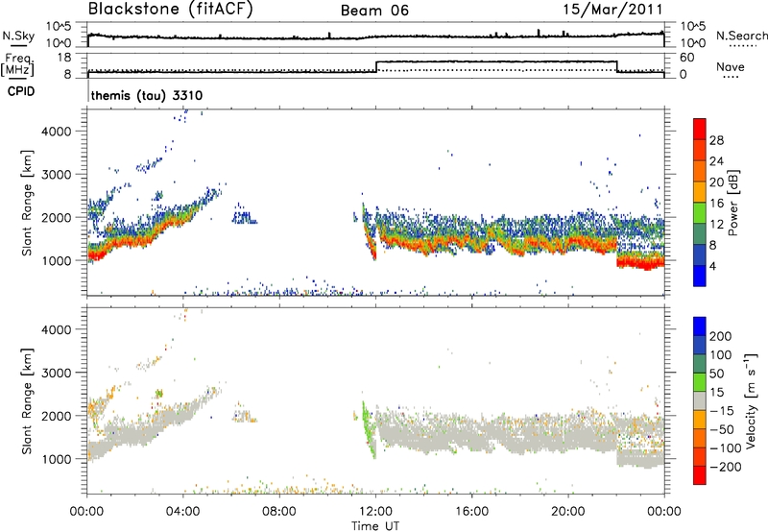The width and height of the screenshot is (768, 532).
Task: Click the power panel 'Slant Range [km]' label
Action: click(27, 203)
